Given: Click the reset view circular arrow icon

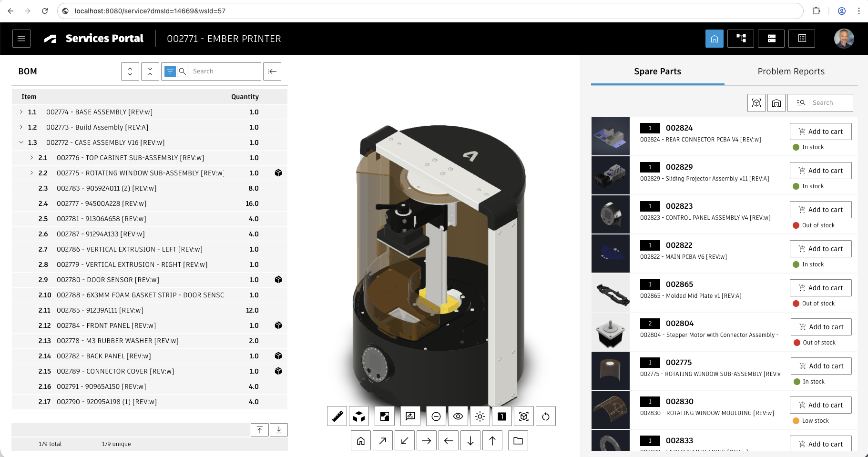Looking at the screenshot, I should pos(546,416).
